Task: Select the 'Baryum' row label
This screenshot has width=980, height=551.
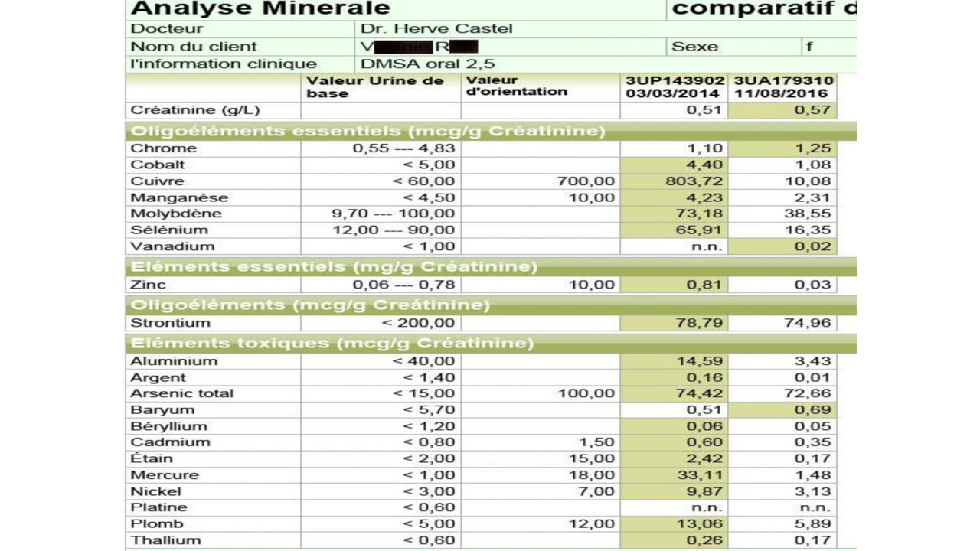Action: point(162,410)
